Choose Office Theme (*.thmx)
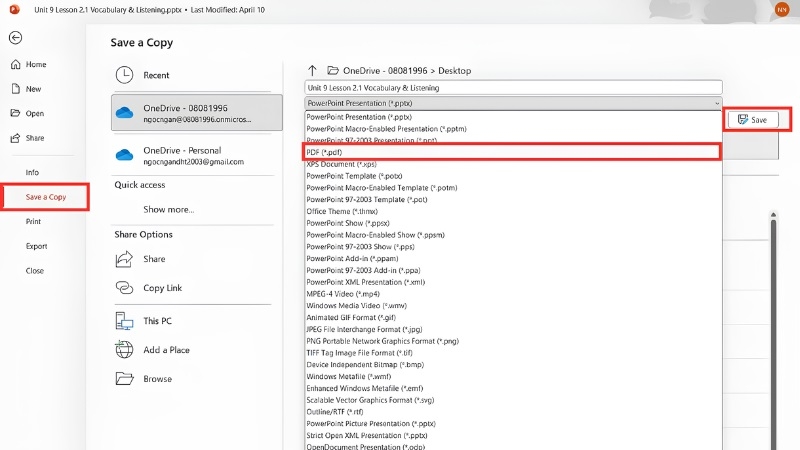The height and width of the screenshot is (450, 800). tap(513, 211)
